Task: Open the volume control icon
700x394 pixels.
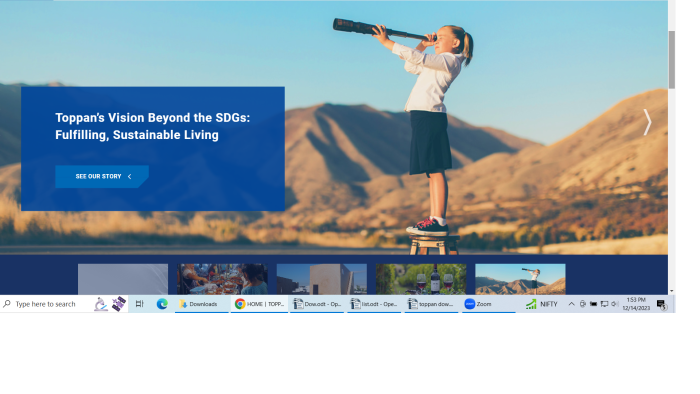Action: [615, 304]
